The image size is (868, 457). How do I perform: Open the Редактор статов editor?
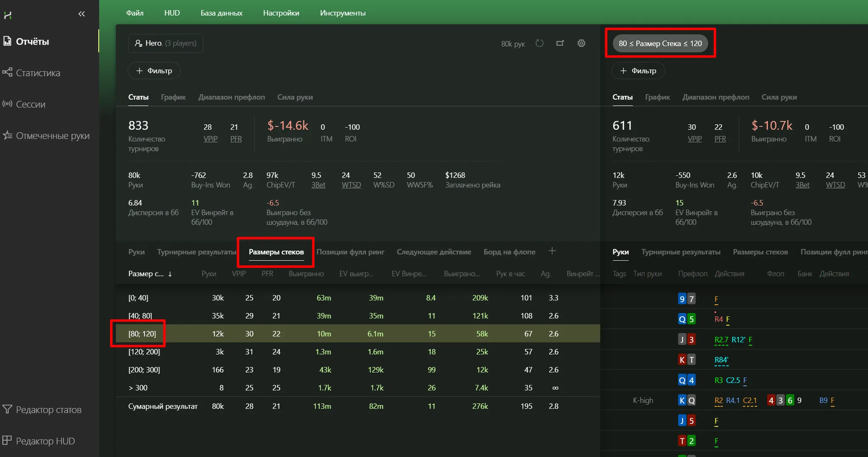click(48, 410)
